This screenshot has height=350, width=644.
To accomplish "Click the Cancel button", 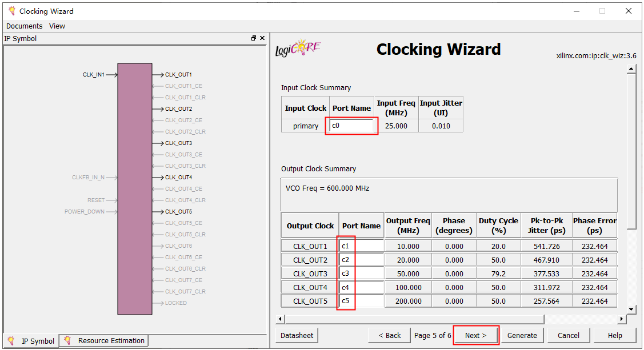I will [568, 335].
